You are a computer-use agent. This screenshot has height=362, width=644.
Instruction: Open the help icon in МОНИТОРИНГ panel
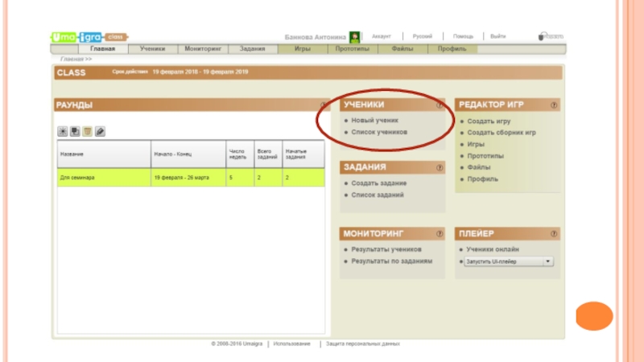[x=440, y=233]
